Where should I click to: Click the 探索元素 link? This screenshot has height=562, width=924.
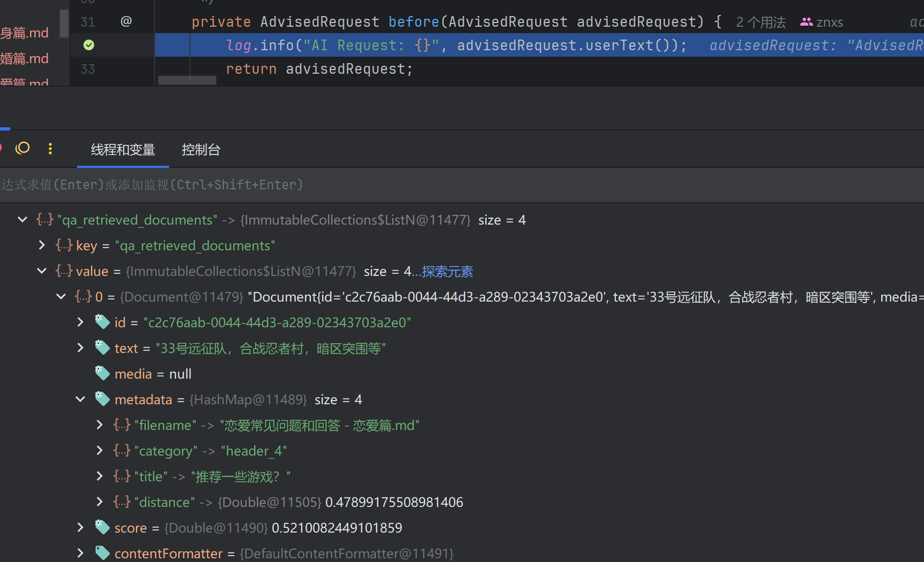pos(447,272)
